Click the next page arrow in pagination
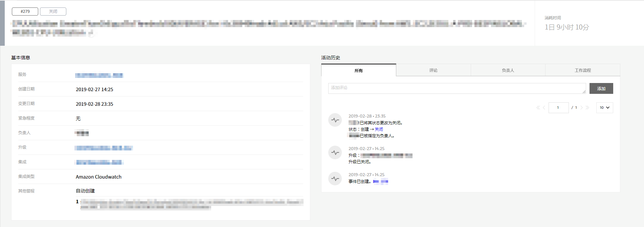 [x=582, y=108]
